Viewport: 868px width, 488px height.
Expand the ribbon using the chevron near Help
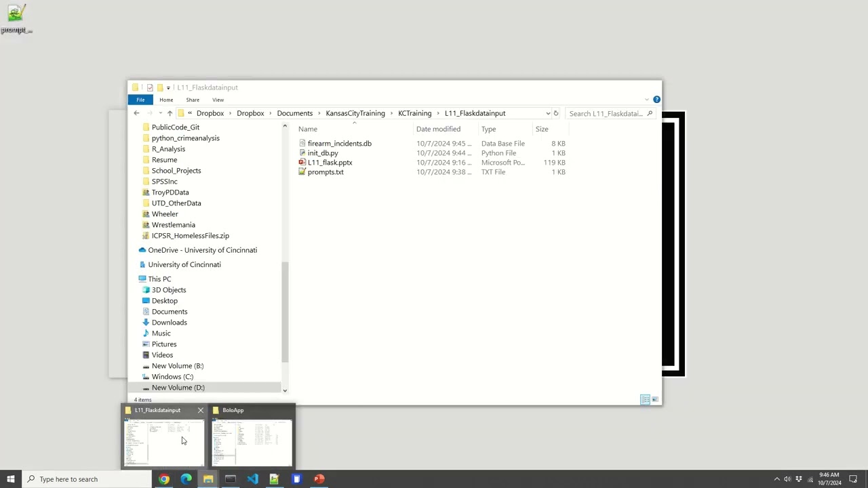(x=646, y=100)
